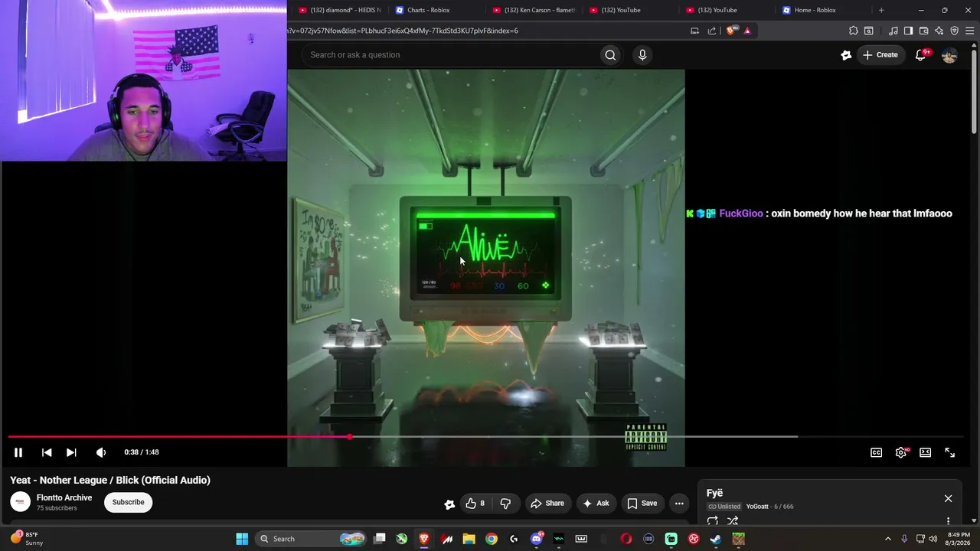
Task: Skip to the next video
Action: pos(71,452)
